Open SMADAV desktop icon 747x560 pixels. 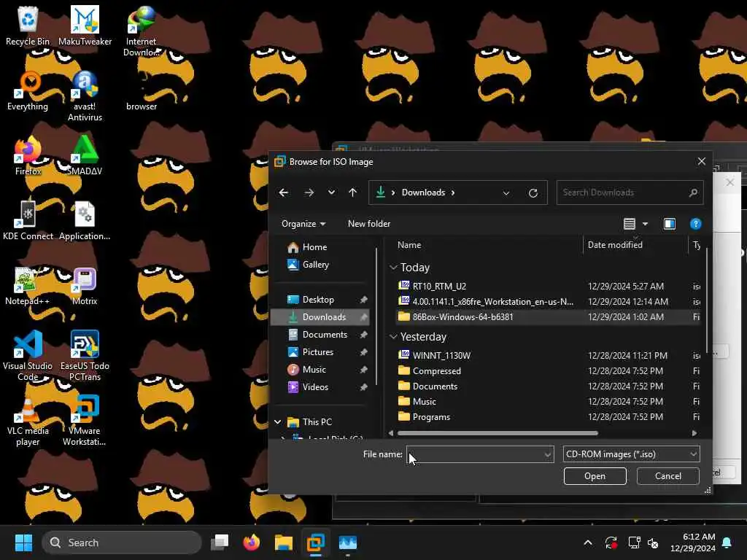point(85,156)
